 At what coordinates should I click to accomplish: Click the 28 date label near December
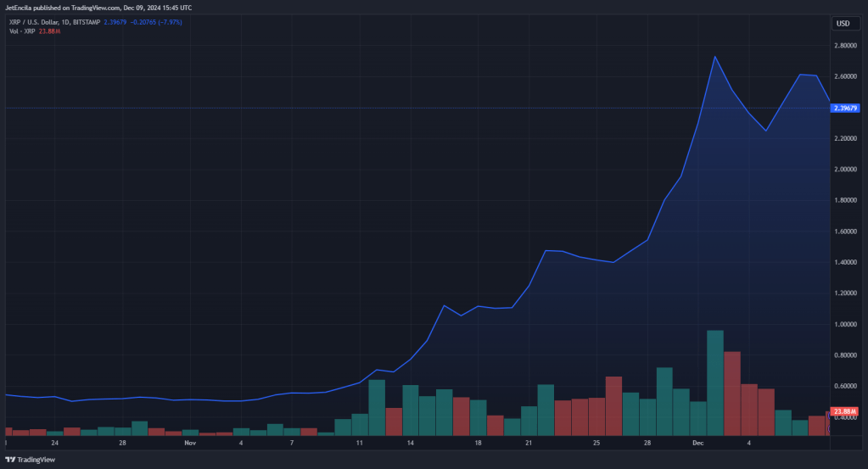pos(647,443)
